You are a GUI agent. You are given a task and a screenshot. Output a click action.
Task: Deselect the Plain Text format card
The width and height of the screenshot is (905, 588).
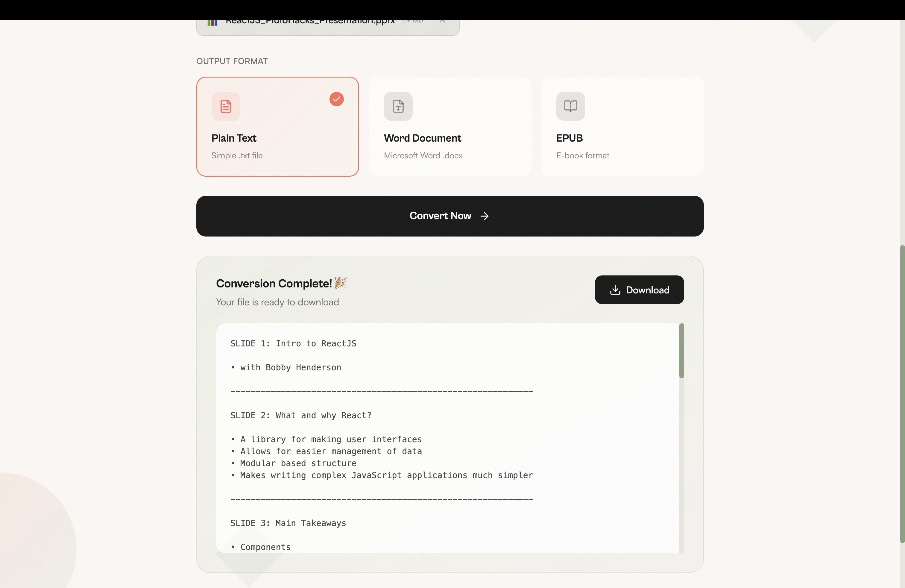click(x=277, y=126)
